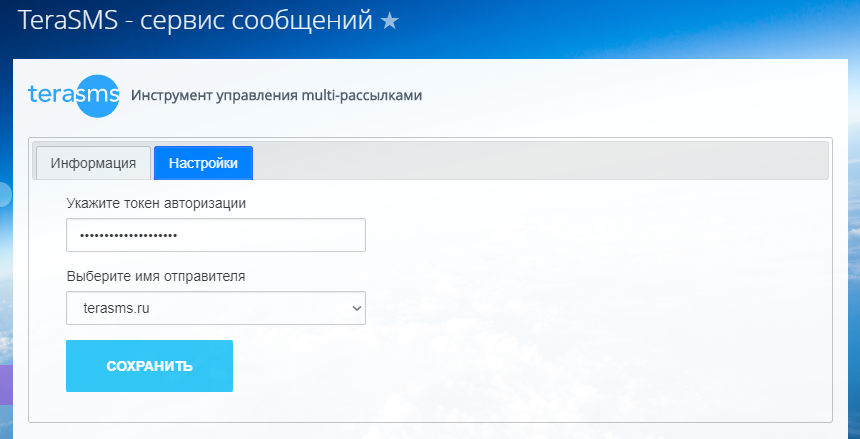Click the page title 'TeraSMS - сервис сообщений'
860x439 pixels.
point(196,21)
